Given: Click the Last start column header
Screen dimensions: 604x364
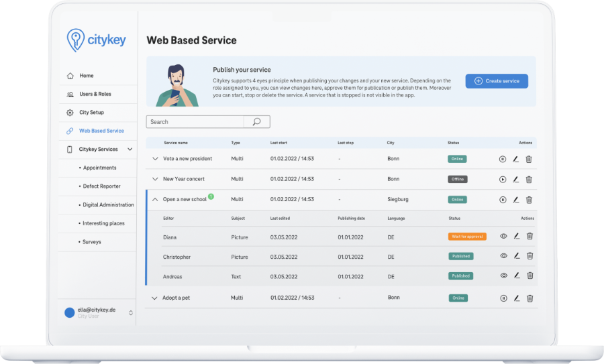Looking at the screenshot, I should click(x=279, y=143).
